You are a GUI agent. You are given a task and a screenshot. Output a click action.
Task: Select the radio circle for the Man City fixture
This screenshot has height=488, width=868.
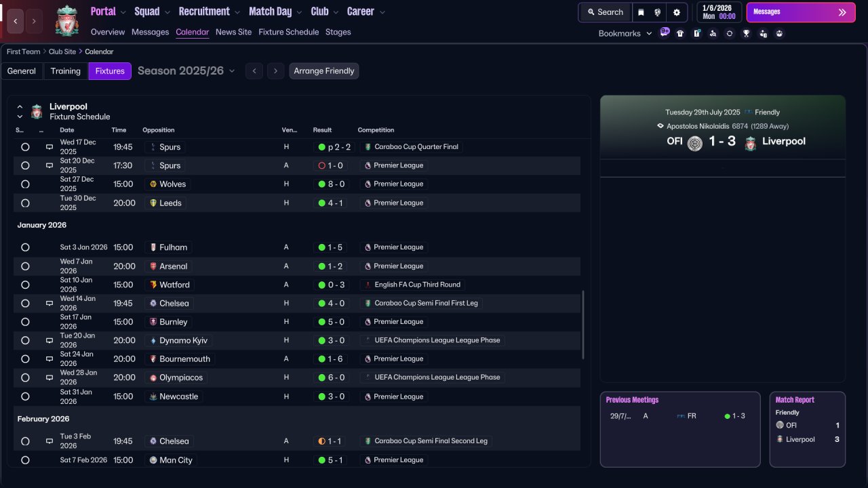(x=25, y=460)
